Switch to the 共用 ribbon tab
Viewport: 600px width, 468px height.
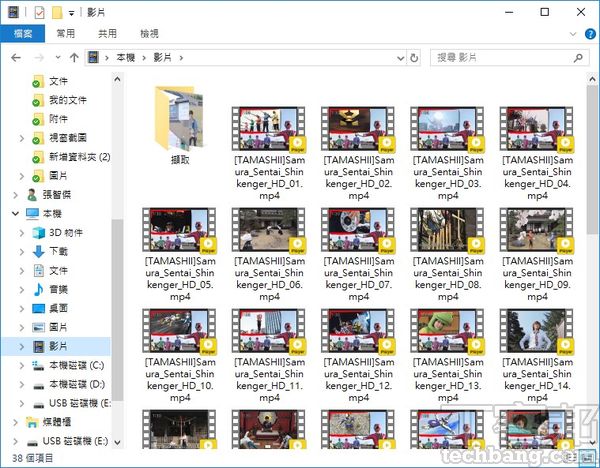click(108, 34)
